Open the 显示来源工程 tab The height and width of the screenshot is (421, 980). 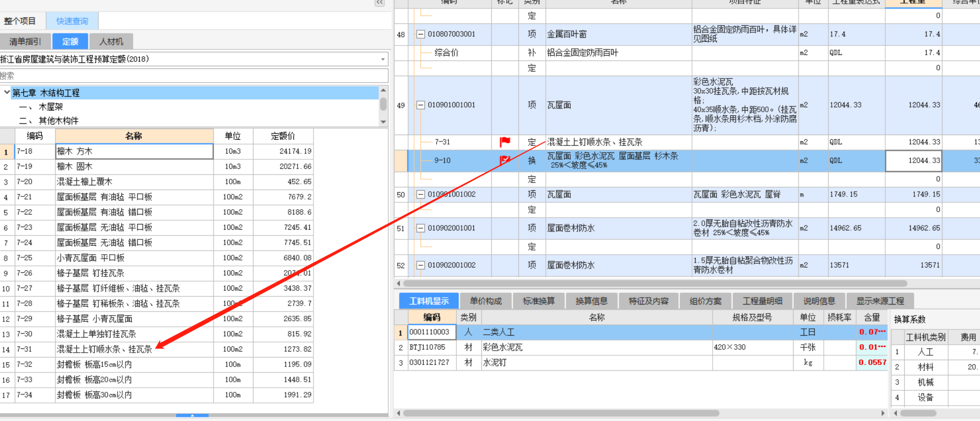(880, 301)
